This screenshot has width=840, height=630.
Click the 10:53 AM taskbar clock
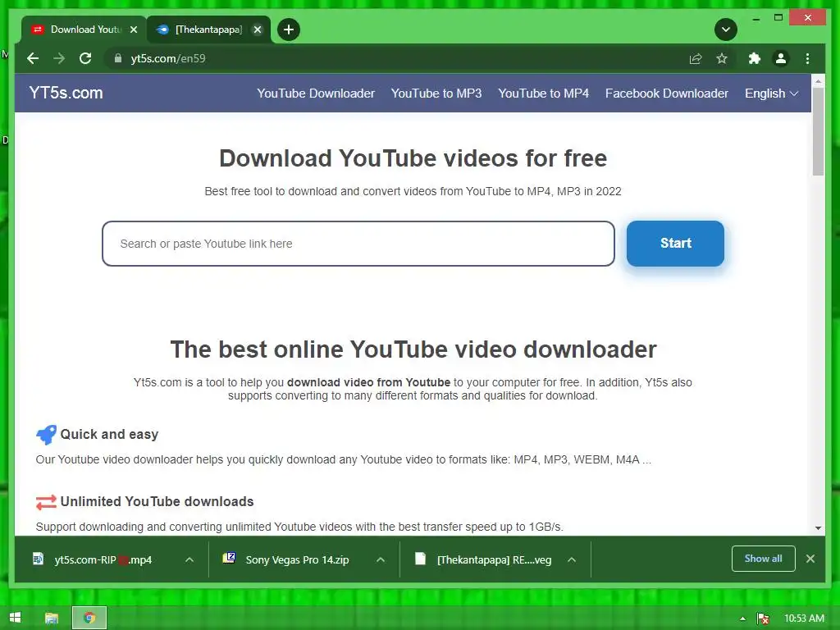click(x=804, y=619)
